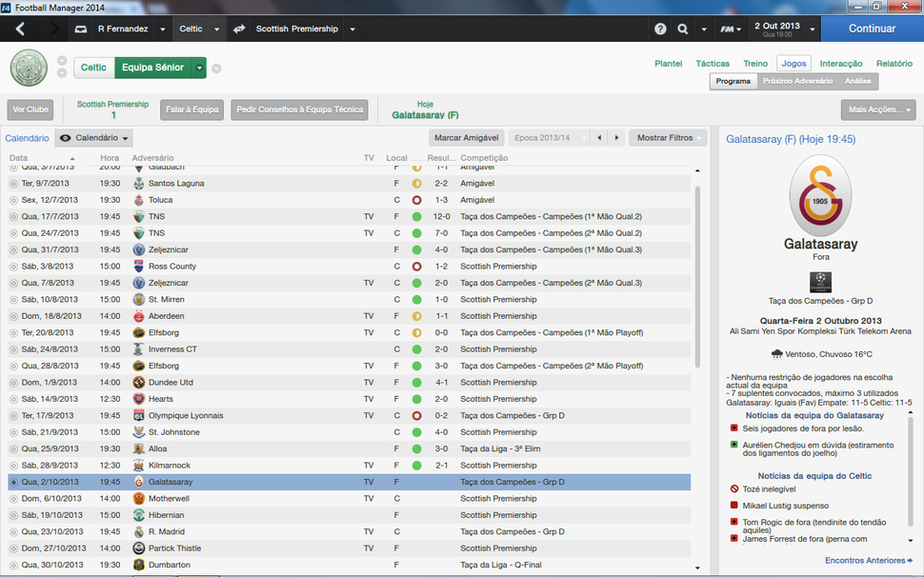The image size is (924, 577).
Task: Click the Partick Thistle badge icon
Action: click(x=138, y=548)
